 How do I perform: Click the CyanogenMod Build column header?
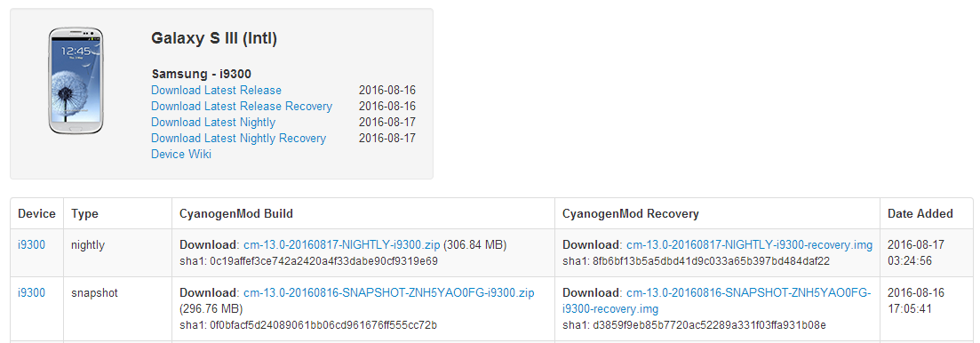tap(236, 213)
